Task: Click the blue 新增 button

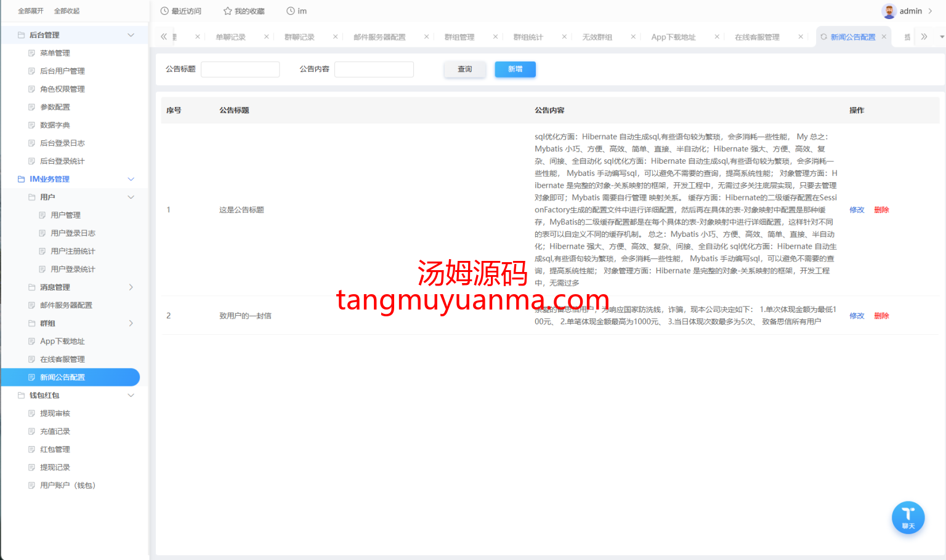Action: tap(515, 70)
